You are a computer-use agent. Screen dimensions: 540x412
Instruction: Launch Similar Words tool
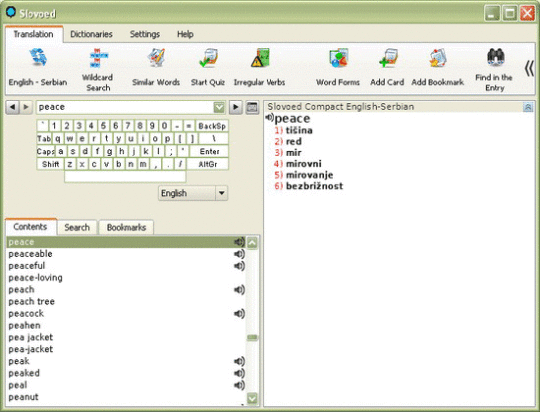click(156, 58)
